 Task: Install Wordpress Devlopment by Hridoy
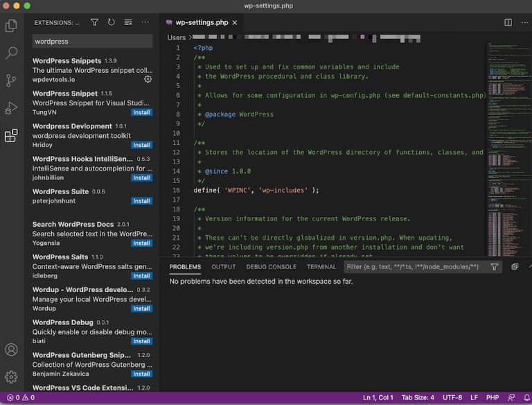click(x=141, y=145)
